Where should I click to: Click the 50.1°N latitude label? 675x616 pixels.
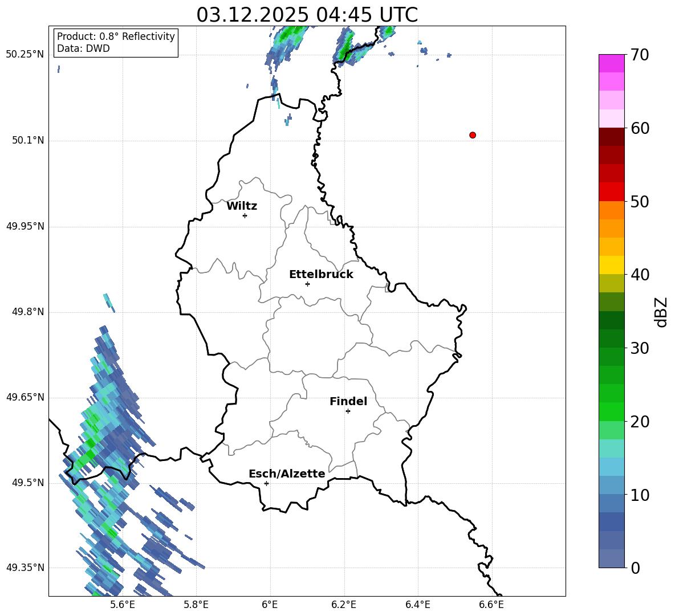pos(28,140)
